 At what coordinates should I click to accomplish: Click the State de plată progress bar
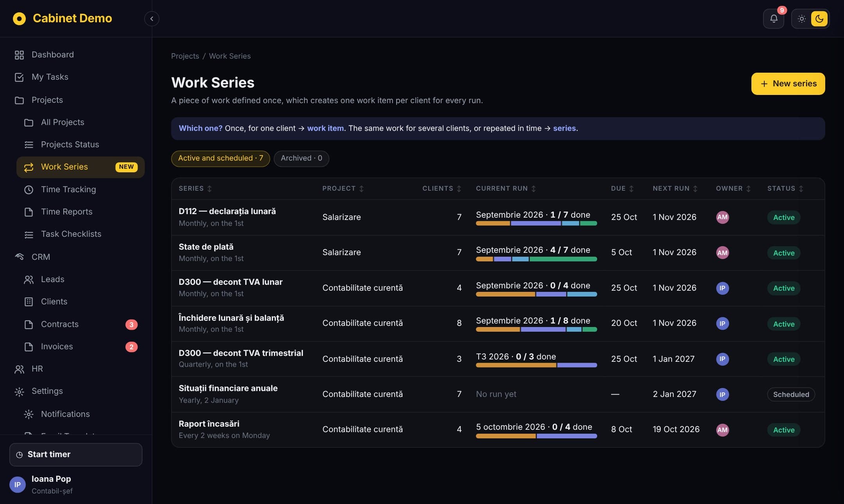point(536,259)
